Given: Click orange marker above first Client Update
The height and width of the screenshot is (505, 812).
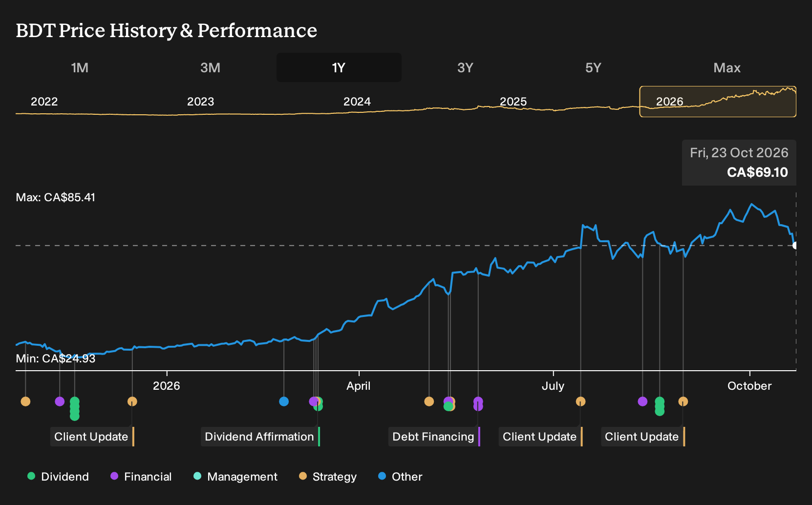Looking at the screenshot, I should click(x=132, y=401).
